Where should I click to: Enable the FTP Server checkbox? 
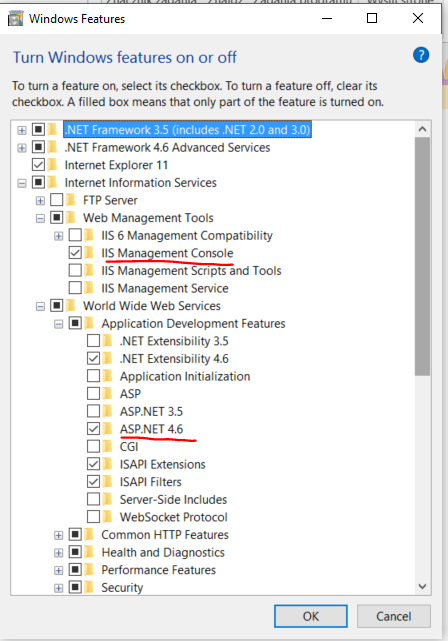pyautogui.click(x=56, y=200)
